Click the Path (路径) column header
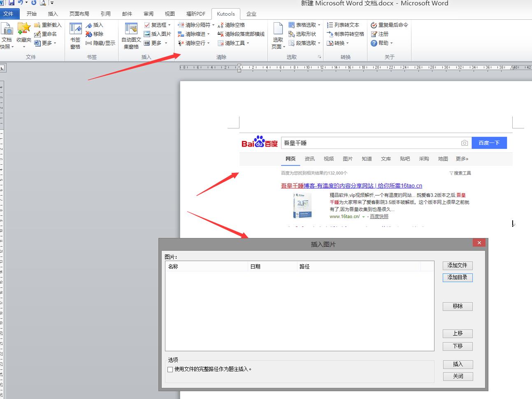The width and height of the screenshot is (532, 399). point(304,266)
